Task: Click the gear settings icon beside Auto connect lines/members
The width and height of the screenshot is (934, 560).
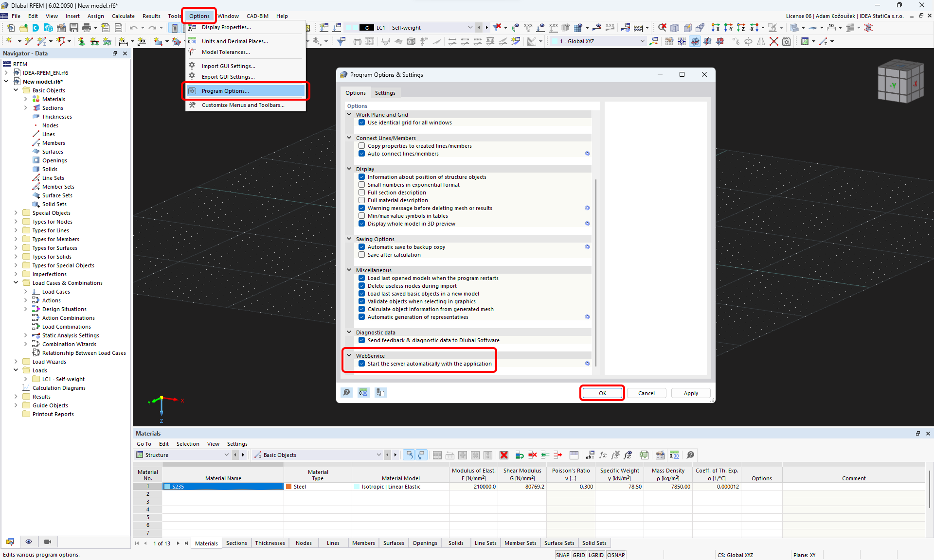Action: tap(587, 153)
